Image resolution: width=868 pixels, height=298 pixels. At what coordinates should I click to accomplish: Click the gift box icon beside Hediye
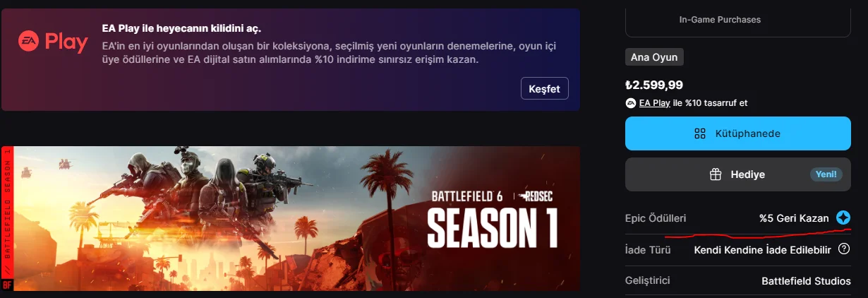(x=715, y=174)
